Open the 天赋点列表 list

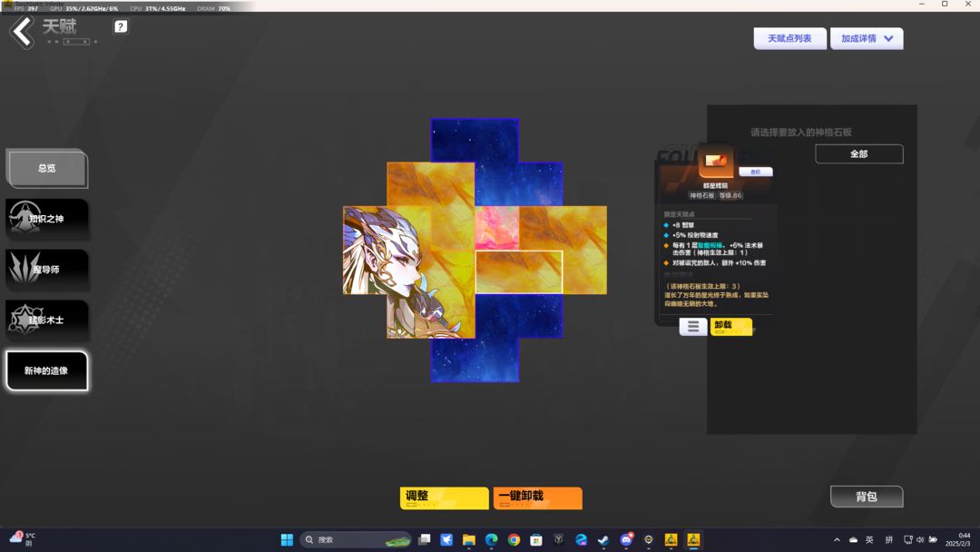(789, 38)
